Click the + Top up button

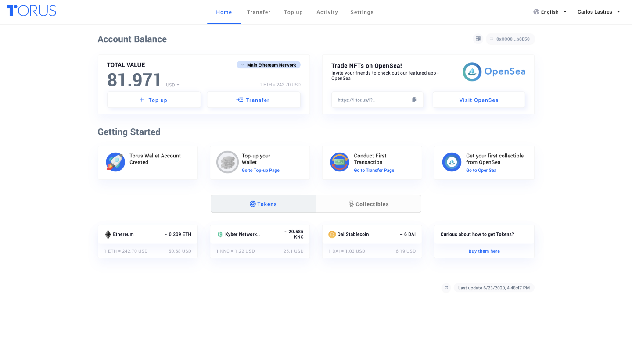coord(154,100)
